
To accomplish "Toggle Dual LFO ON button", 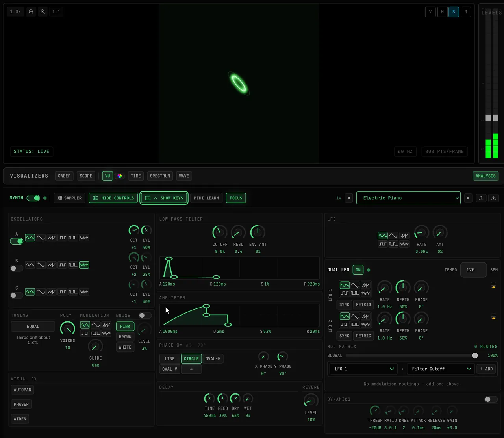I will (x=358, y=270).
